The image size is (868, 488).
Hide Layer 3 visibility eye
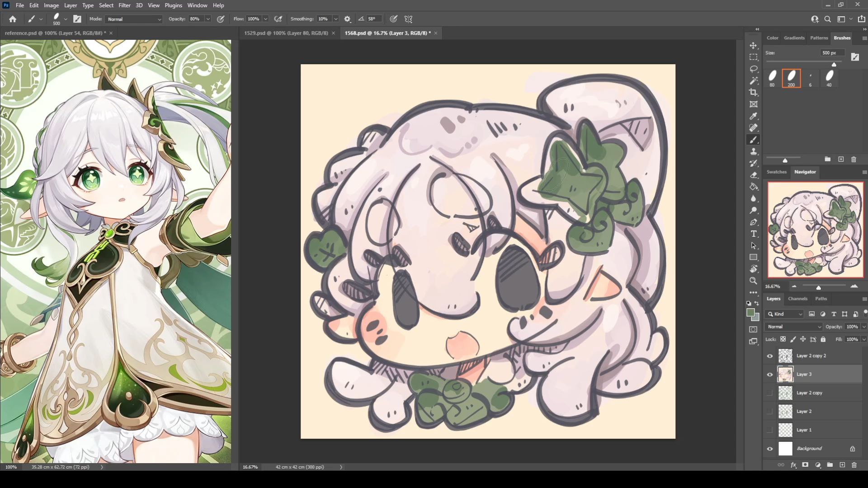pos(770,375)
